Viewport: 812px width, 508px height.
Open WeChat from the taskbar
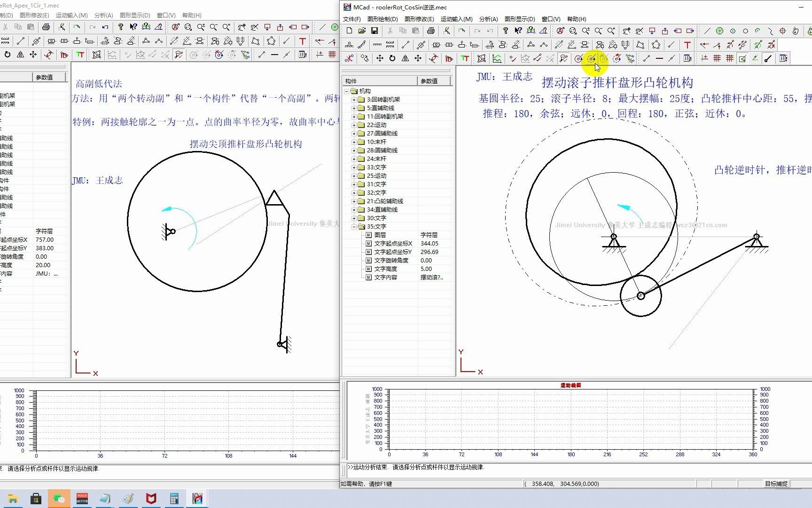pyautogui.click(x=59, y=498)
